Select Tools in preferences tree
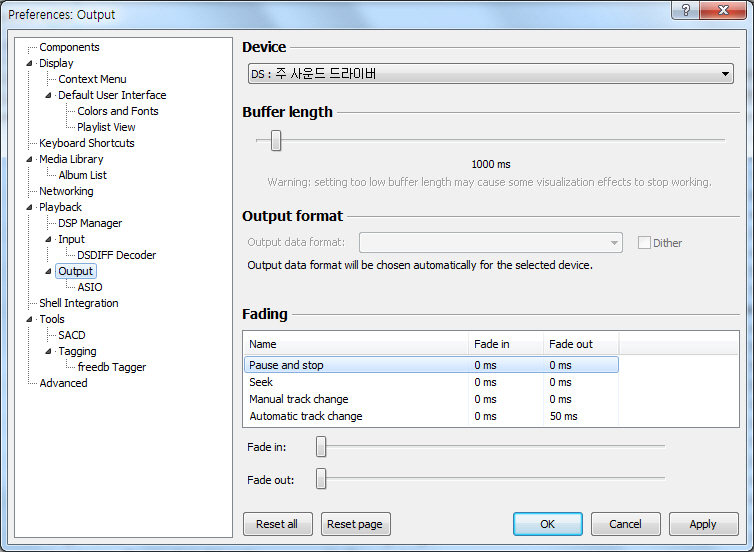 click(52, 319)
